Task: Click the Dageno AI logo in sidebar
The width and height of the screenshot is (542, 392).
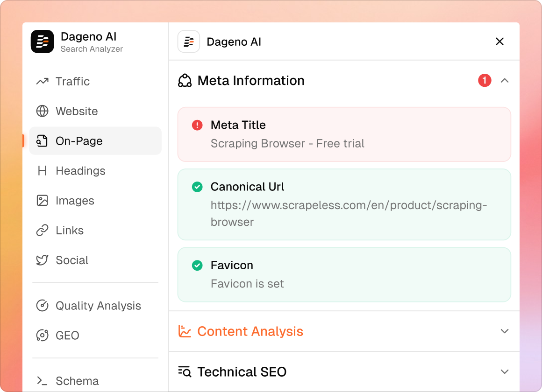Action: (x=43, y=42)
